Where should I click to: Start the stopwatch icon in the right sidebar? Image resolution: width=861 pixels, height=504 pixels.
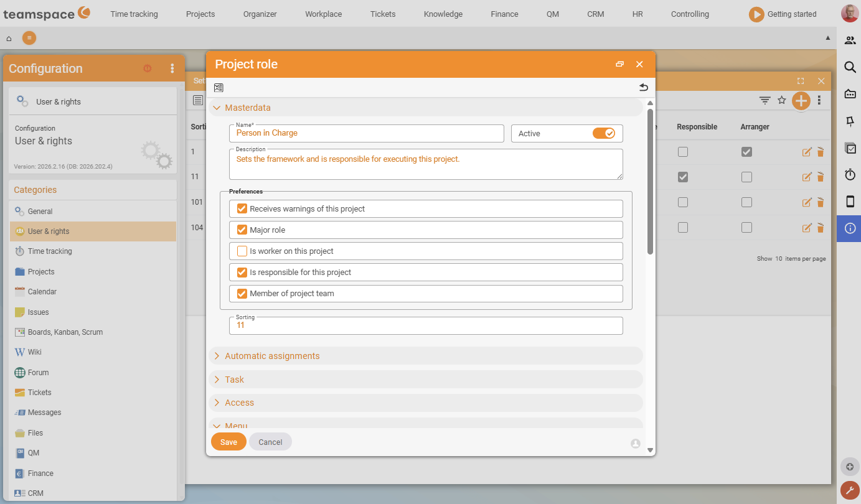(x=850, y=175)
